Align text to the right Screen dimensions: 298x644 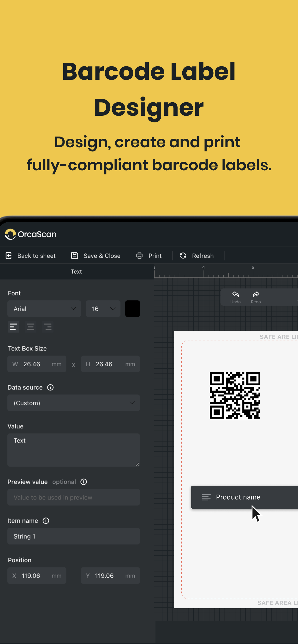point(48,327)
